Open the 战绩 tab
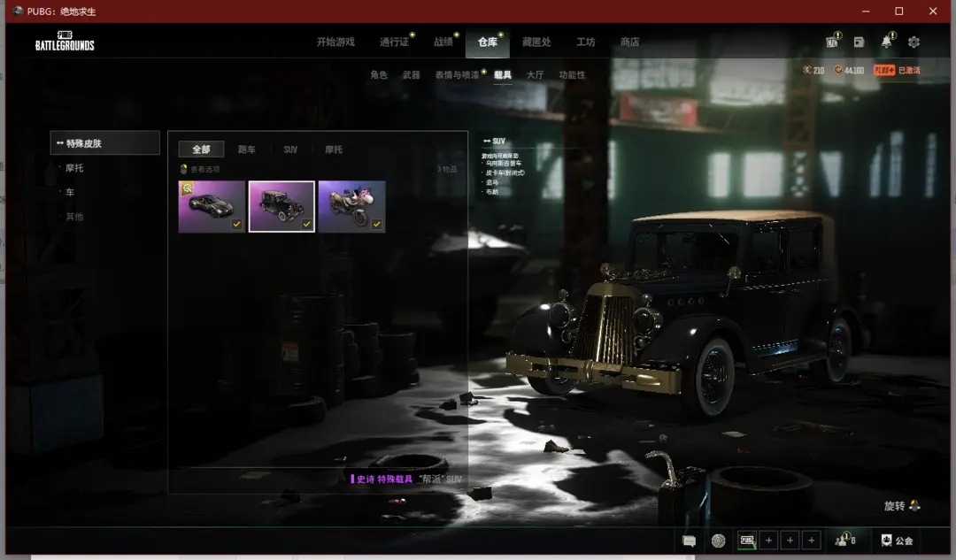 (443, 42)
